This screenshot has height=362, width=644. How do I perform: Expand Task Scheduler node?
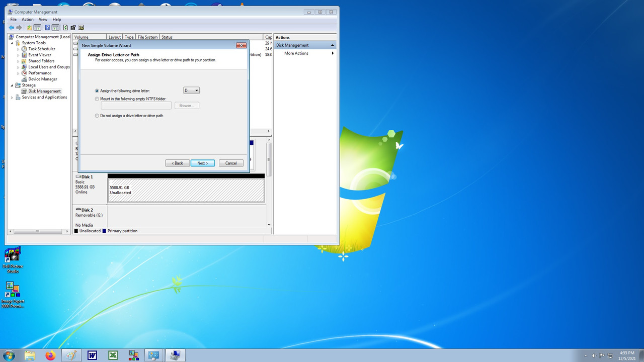[x=18, y=49]
